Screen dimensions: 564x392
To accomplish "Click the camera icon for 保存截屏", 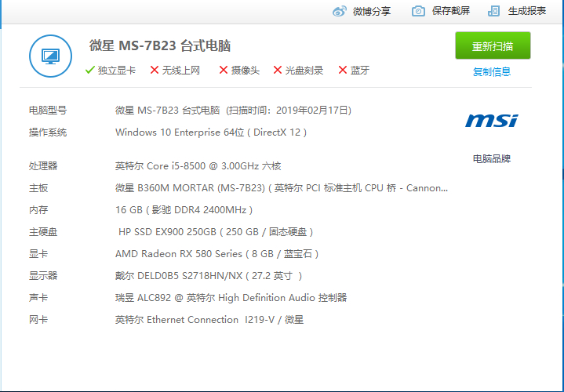I will pyautogui.click(x=418, y=11).
